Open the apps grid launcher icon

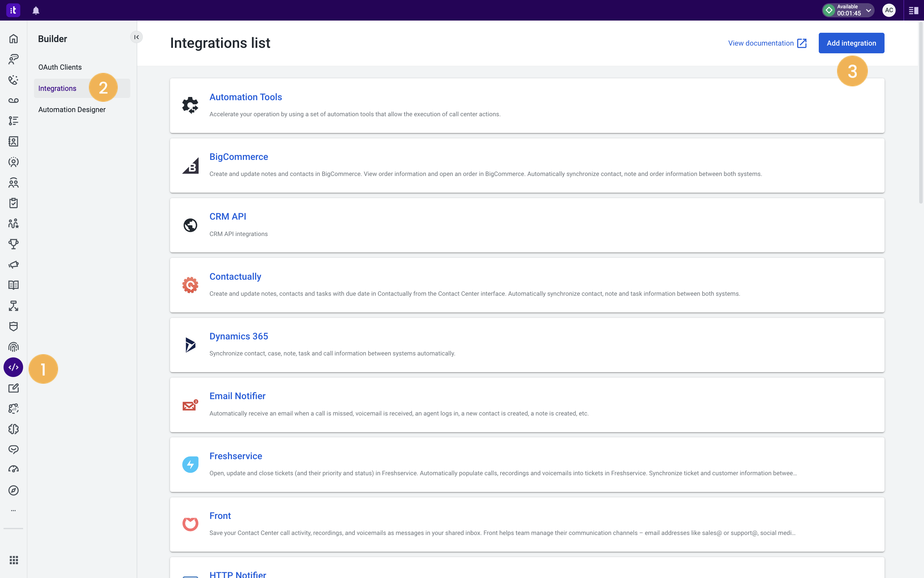(x=14, y=560)
